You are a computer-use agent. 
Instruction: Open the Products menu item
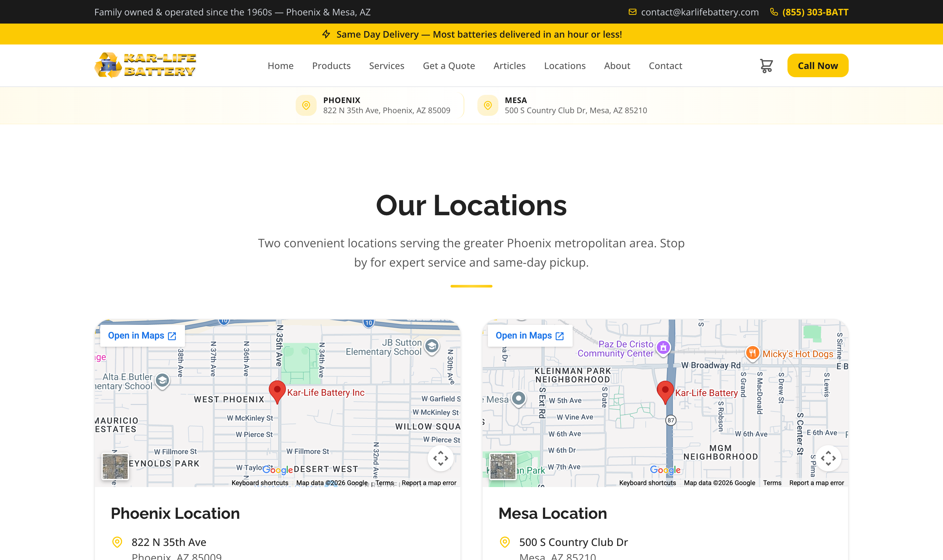click(x=331, y=66)
